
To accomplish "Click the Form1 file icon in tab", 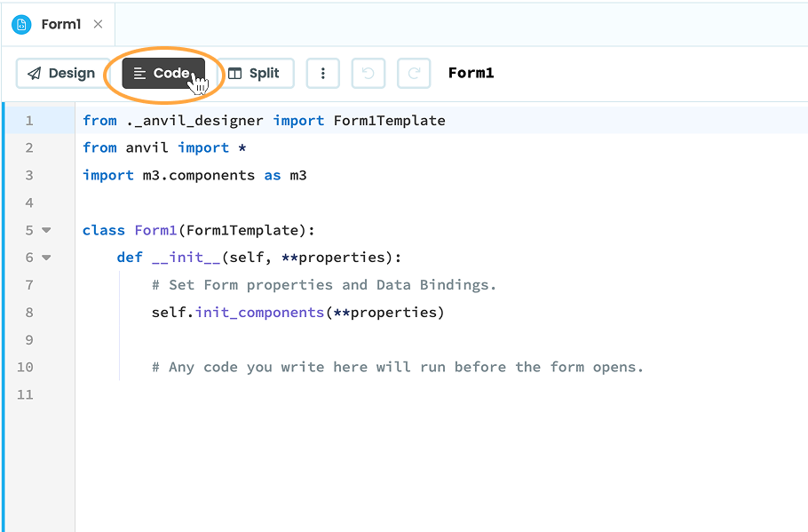I will [x=21, y=25].
